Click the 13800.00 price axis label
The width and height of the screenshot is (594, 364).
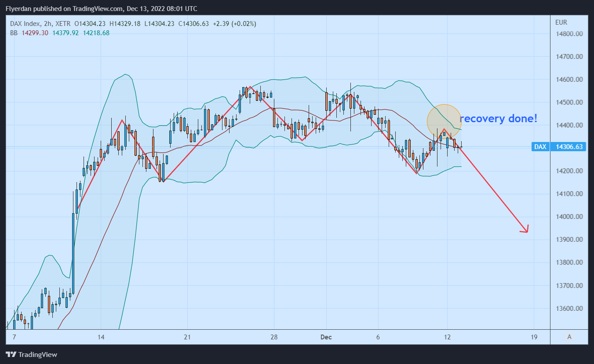(x=570, y=262)
